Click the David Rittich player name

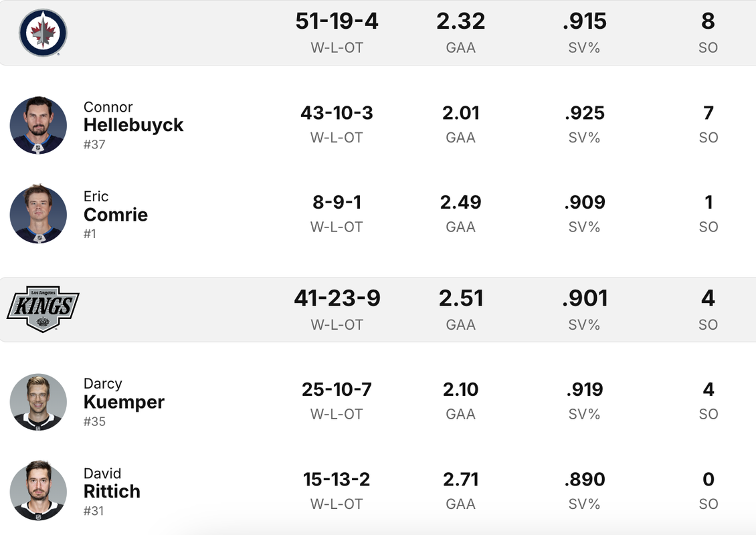click(x=112, y=483)
